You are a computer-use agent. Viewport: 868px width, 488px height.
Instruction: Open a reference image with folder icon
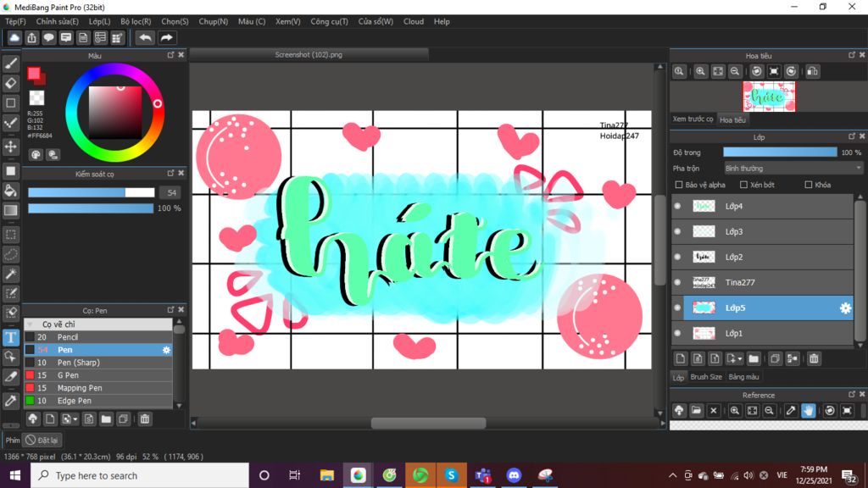(696, 411)
